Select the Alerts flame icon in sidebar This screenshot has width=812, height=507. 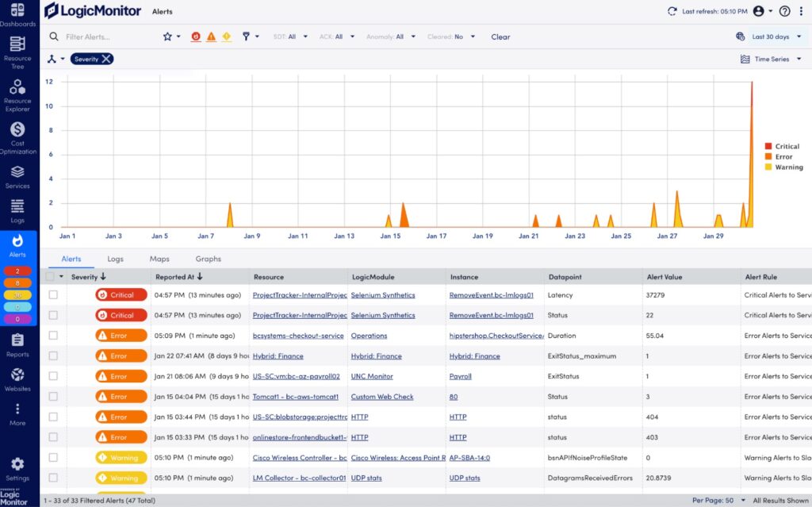[18, 240]
